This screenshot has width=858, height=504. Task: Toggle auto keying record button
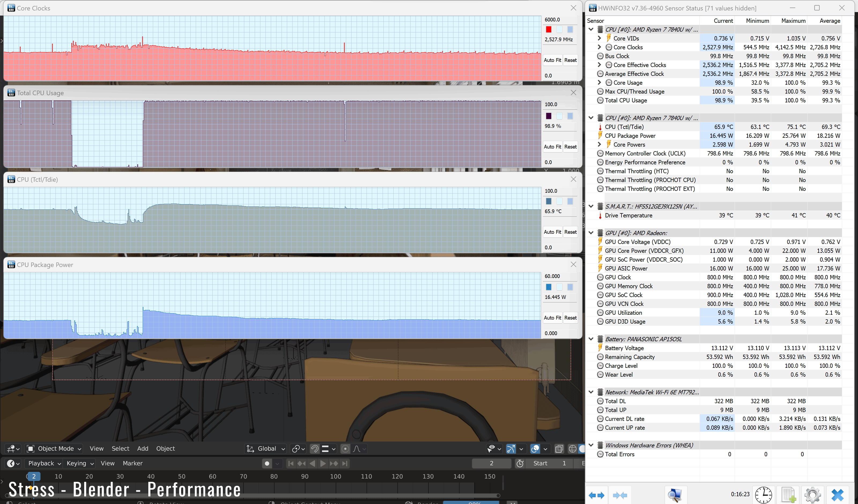267,464
